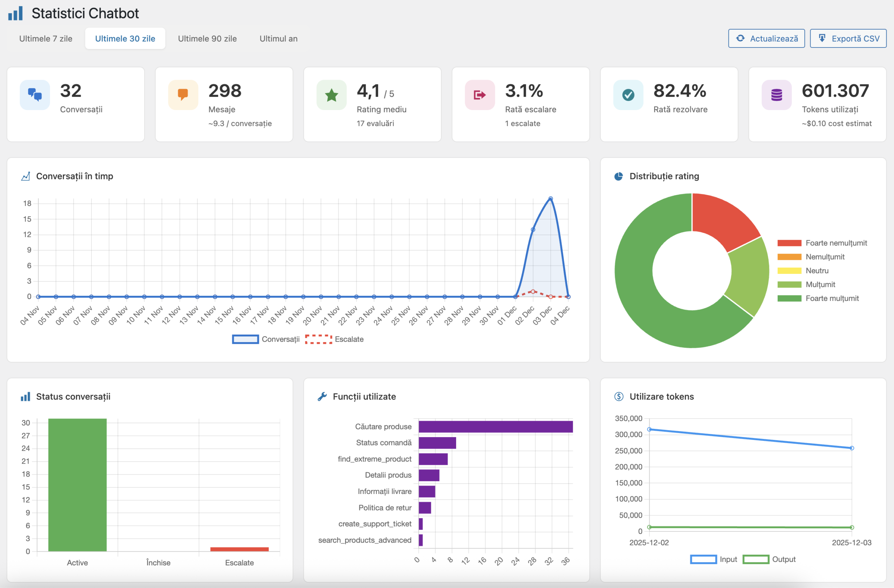This screenshot has height=588, width=894.
Task: Switch to the Ultimele 7 zile tab
Action: coord(46,39)
